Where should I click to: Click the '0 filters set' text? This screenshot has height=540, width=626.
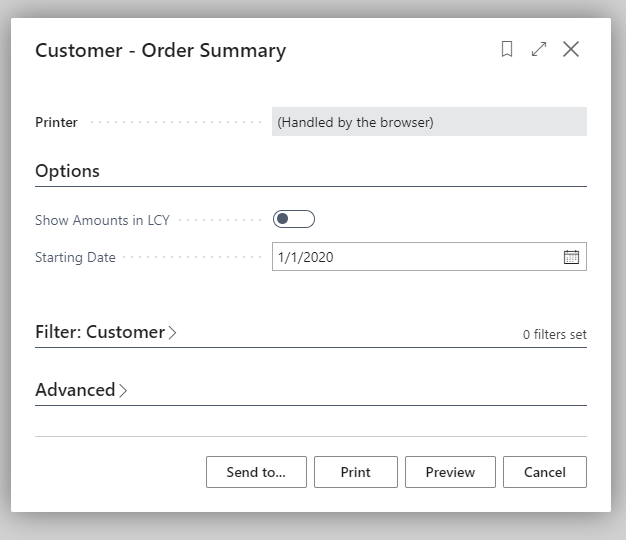[555, 334]
